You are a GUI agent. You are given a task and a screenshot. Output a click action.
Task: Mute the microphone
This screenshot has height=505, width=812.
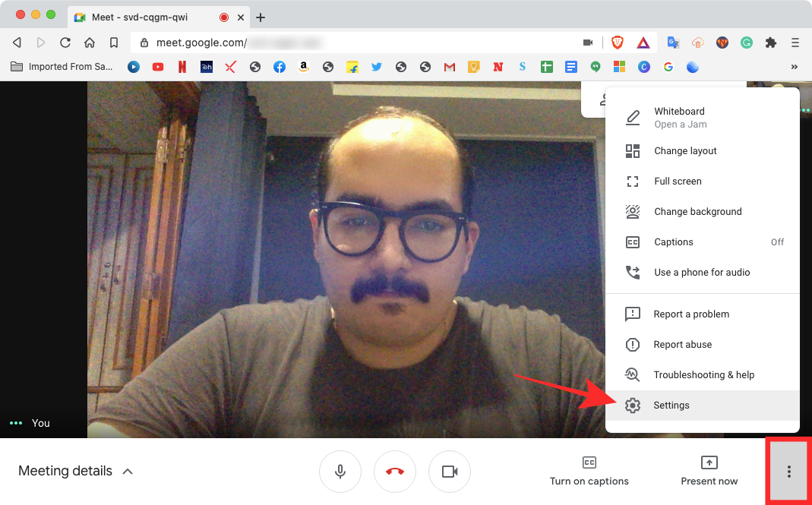click(340, 471)
